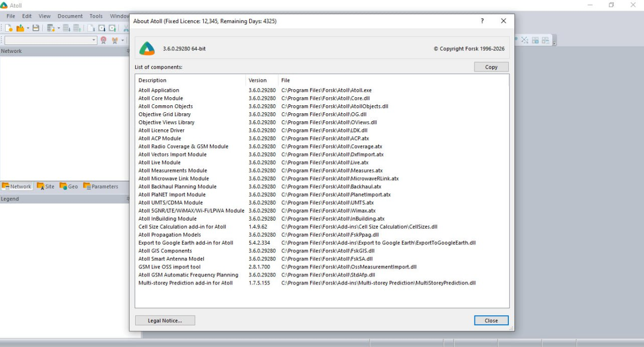
Task: Click the Close button at the dialog bottom
Action: click(x=491, y=320)
